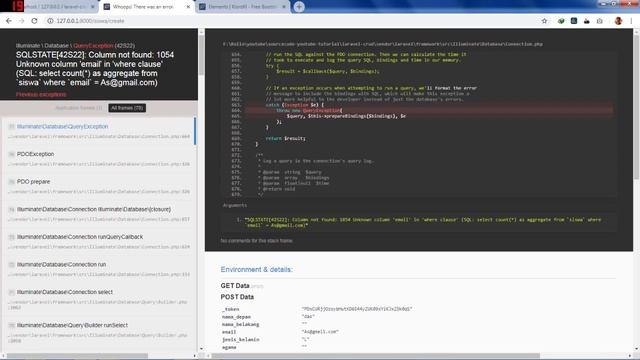
Task: Select the 'Connection select' stack frame
Action: point(98,299)
